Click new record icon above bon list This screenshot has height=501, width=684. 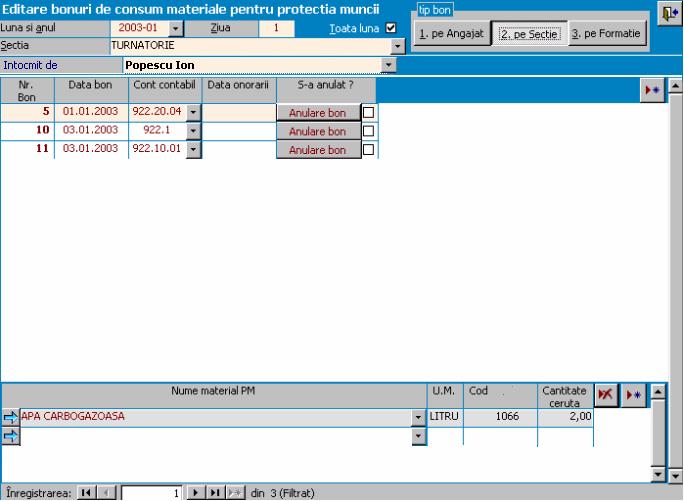pos(652,89)
